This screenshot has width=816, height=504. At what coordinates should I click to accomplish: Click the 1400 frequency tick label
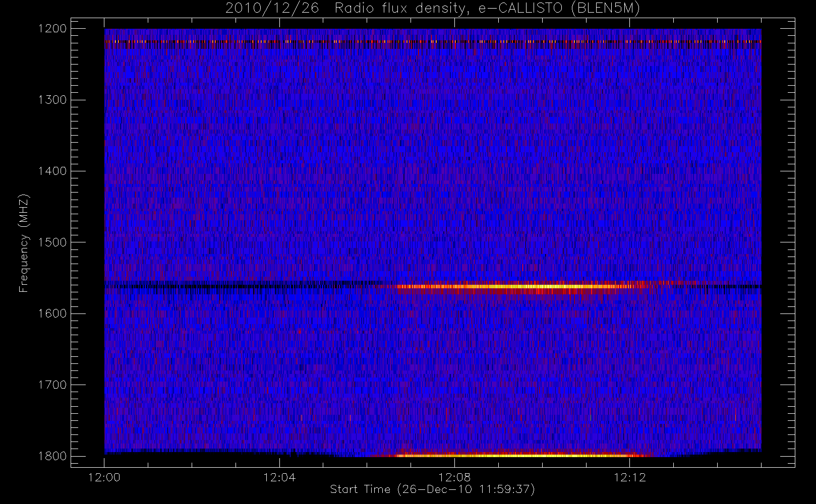coord(53,171)
